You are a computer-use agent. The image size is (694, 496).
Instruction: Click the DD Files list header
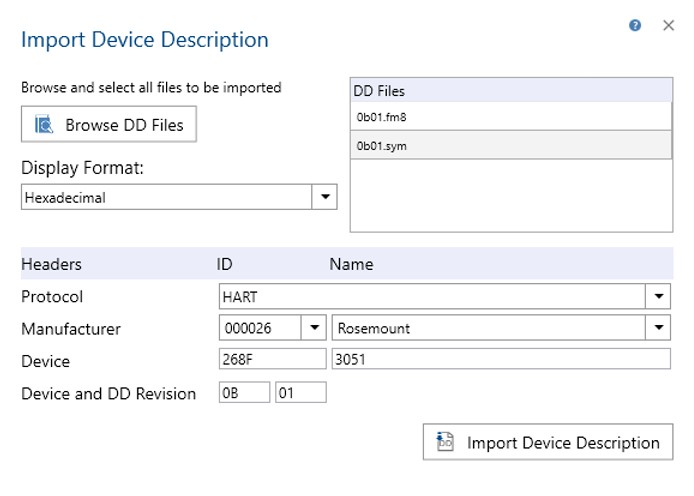[x=511, y=91]
